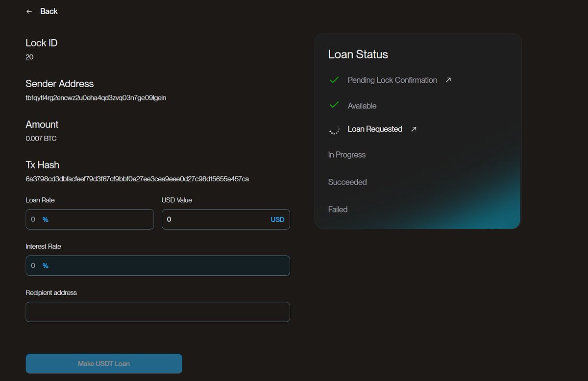
Task: Click the USD suffix in USD Value field
Action: tap(277, 219)
